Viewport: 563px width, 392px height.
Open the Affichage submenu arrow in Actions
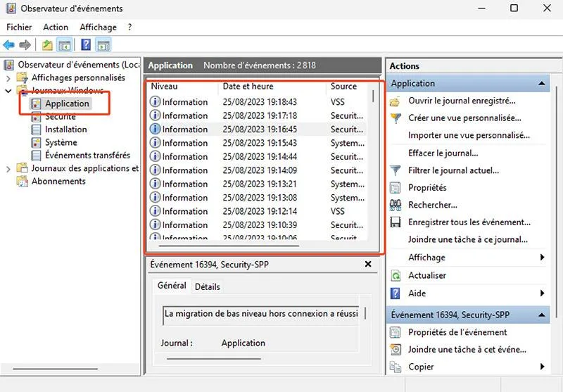coord(542,257)
